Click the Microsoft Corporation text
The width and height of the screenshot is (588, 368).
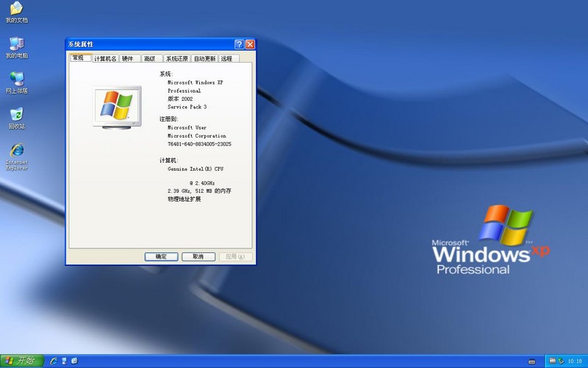pyautogui.click(x=196, y=135)
